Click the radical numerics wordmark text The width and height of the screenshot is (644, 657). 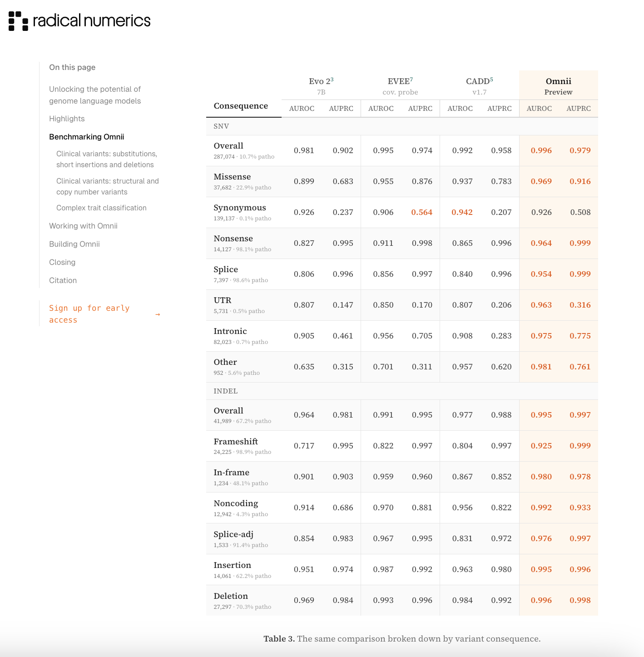(92, 20)
